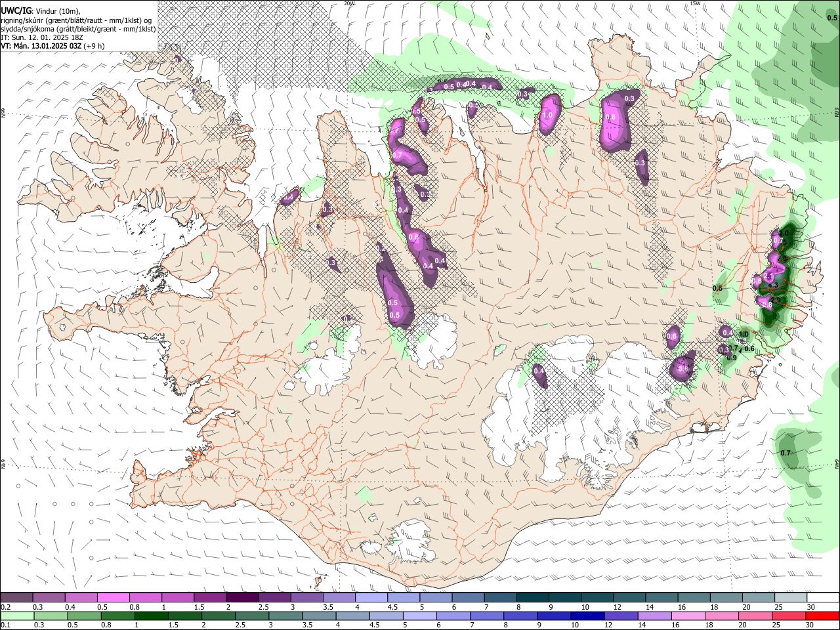Click the bright red lower swatch after 30

(823, 615)
